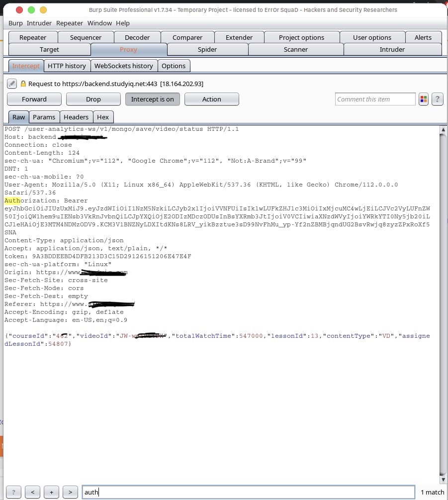Select the Intercept sub-tab
This screenshot has height=500, width=448.
coord(26,66)
